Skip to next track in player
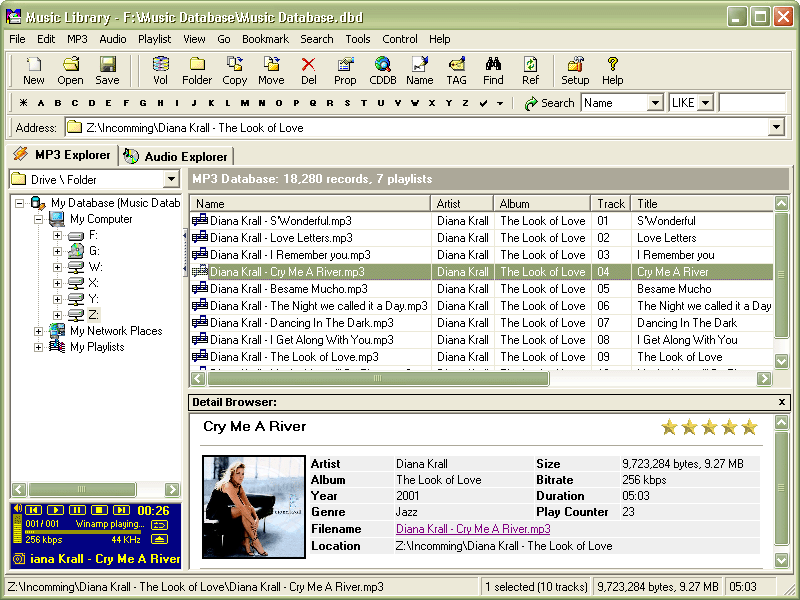The width and height of the screenshot is (800, 600). tap(121, 510)
